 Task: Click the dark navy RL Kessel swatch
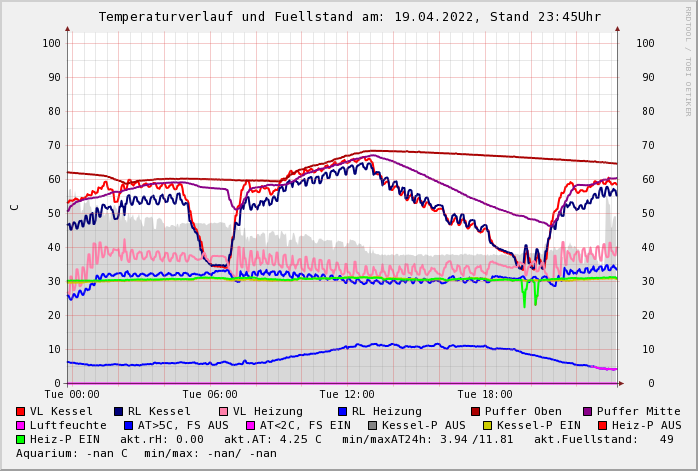[119, 411]
